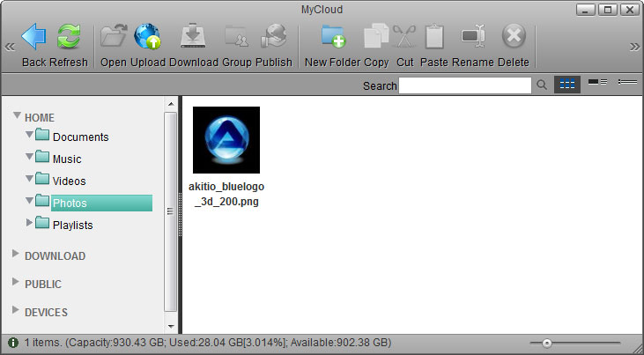The image size is (644, 355).
Task: Click into the Search input field
Action: pyautogui.click(x=465, y=85)
